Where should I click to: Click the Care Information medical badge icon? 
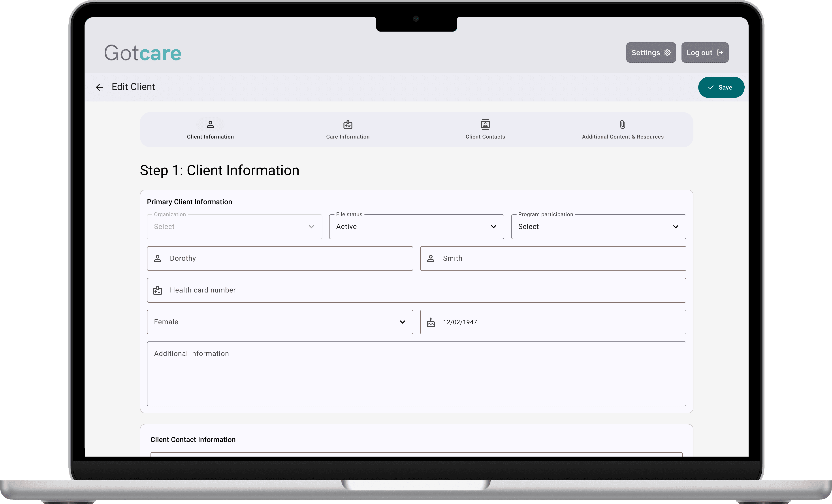click(348, 125)
